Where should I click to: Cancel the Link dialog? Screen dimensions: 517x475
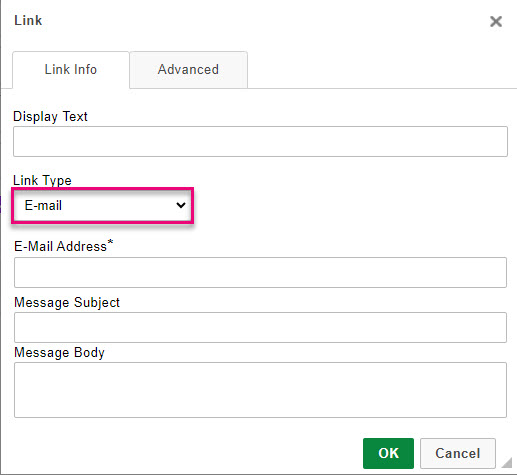tap(458, 453)
